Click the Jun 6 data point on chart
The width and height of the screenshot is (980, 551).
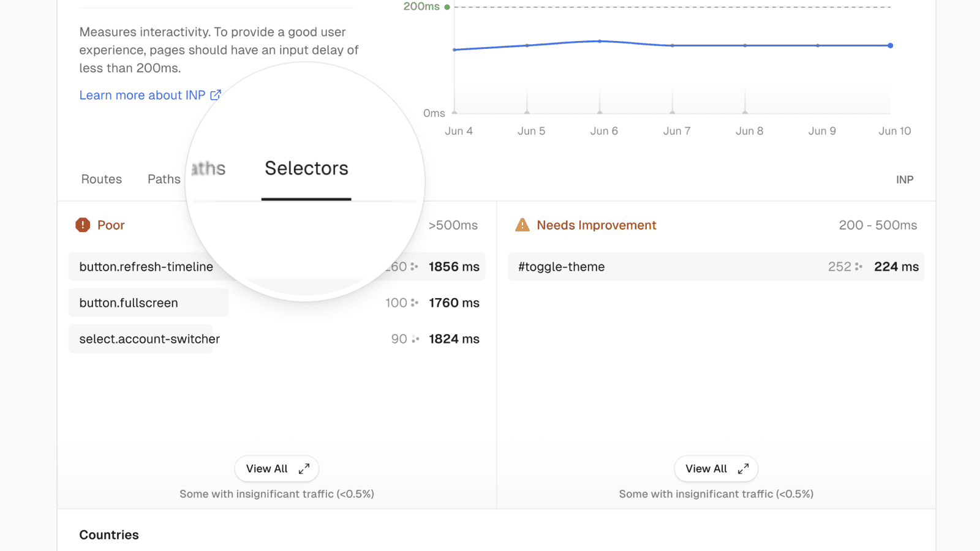coord(600,41)
